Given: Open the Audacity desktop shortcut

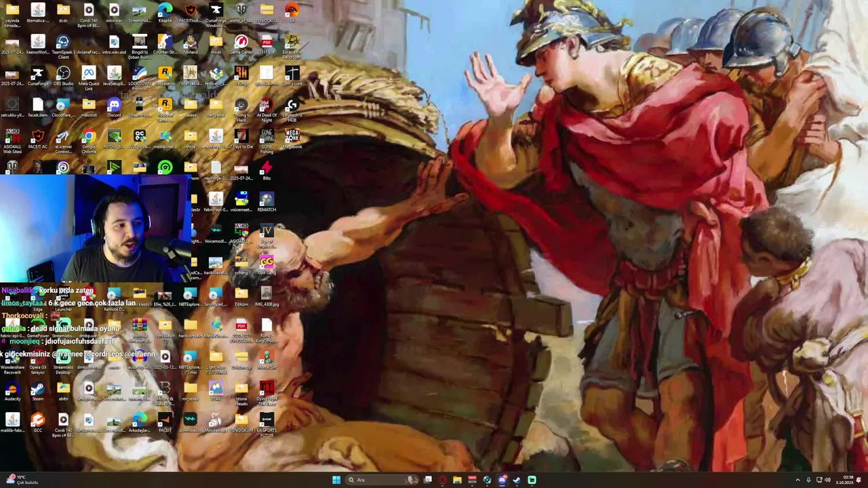Looking at the screenshot, I should pos(12,392).
